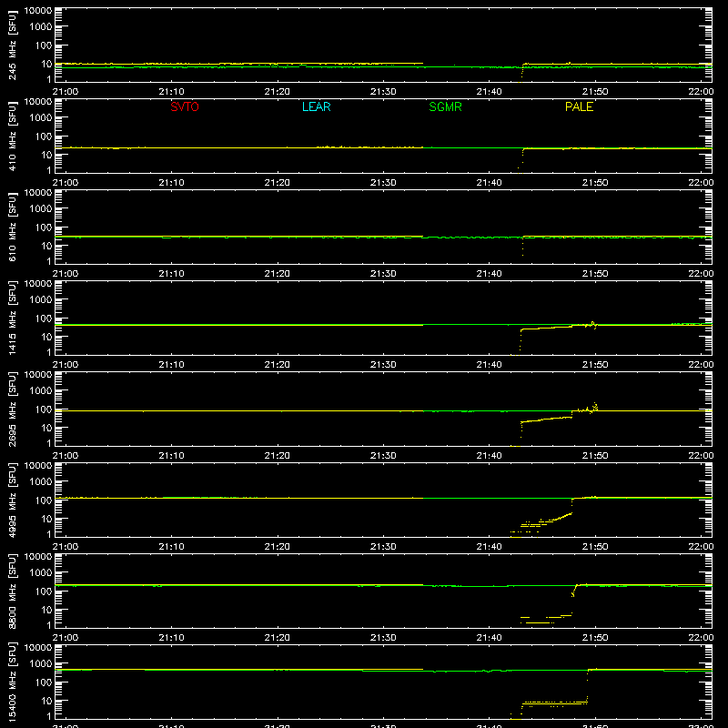Click 21:30 label under the 610 MHz plot

point(383,274)
